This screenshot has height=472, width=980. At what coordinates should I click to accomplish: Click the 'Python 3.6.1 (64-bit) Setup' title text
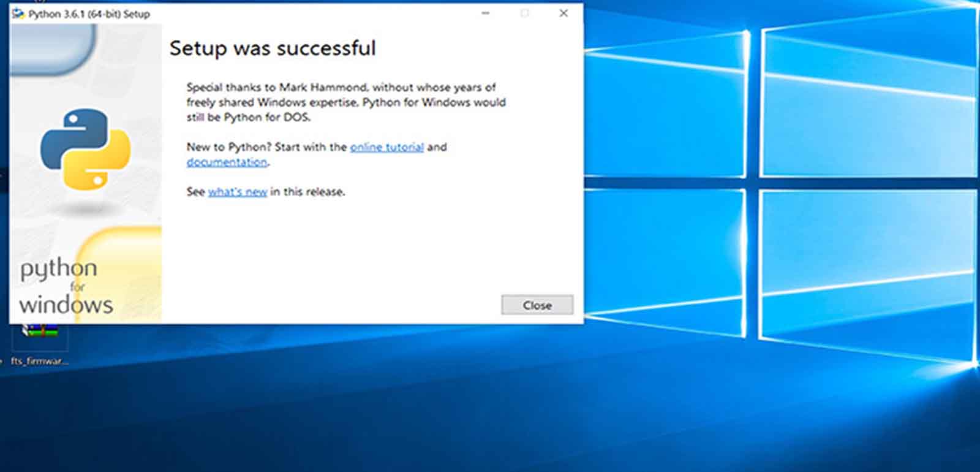[89, 13]
